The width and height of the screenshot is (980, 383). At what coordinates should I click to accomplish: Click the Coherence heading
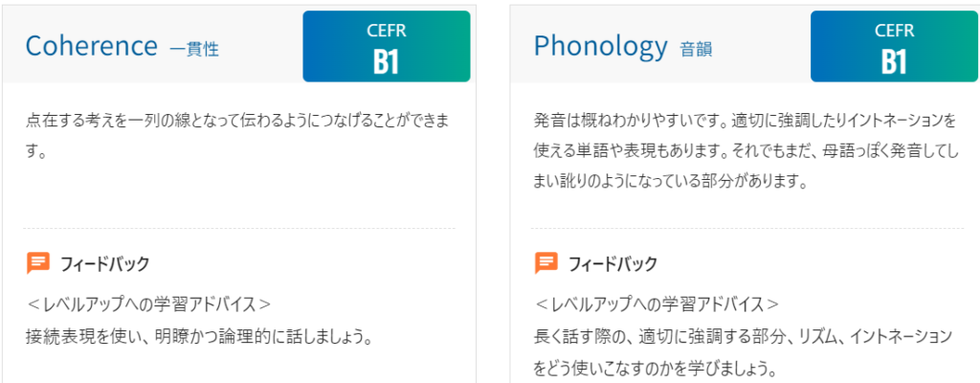(x=92, y=46)
